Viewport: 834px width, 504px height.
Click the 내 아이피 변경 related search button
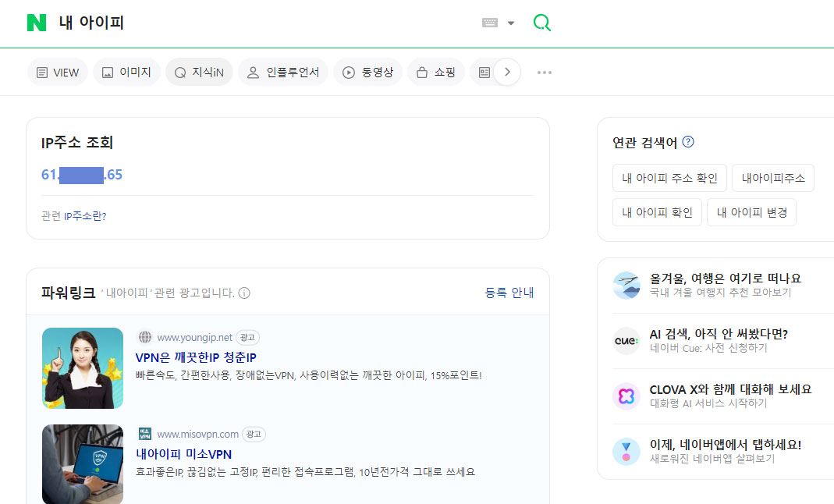[x=751, y=211]
